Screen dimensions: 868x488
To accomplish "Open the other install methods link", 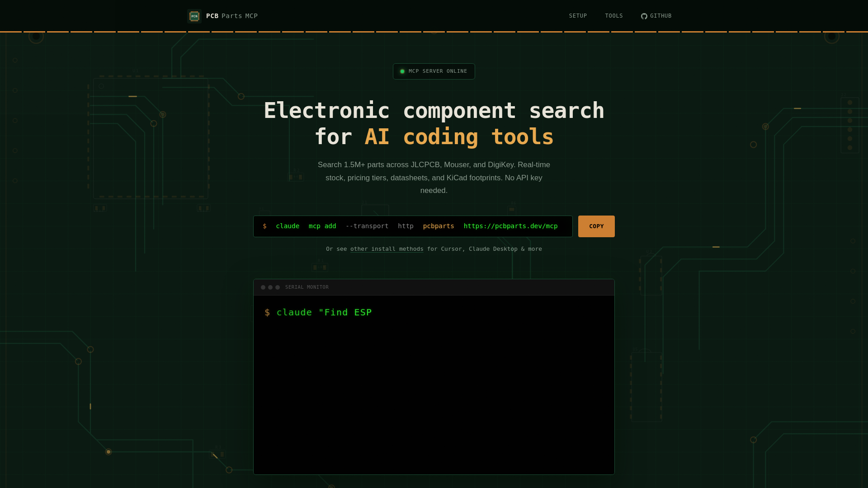I will point(387,249).
